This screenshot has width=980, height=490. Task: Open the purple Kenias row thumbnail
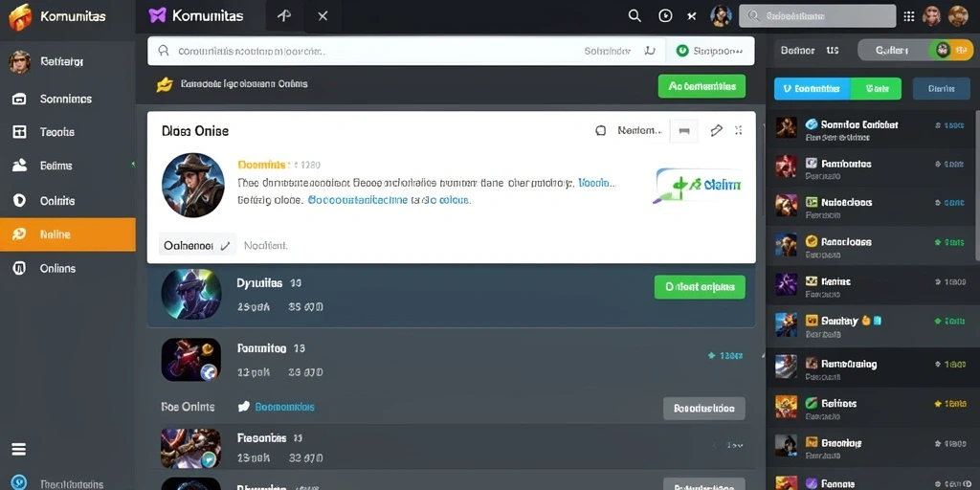coord(787,283)
